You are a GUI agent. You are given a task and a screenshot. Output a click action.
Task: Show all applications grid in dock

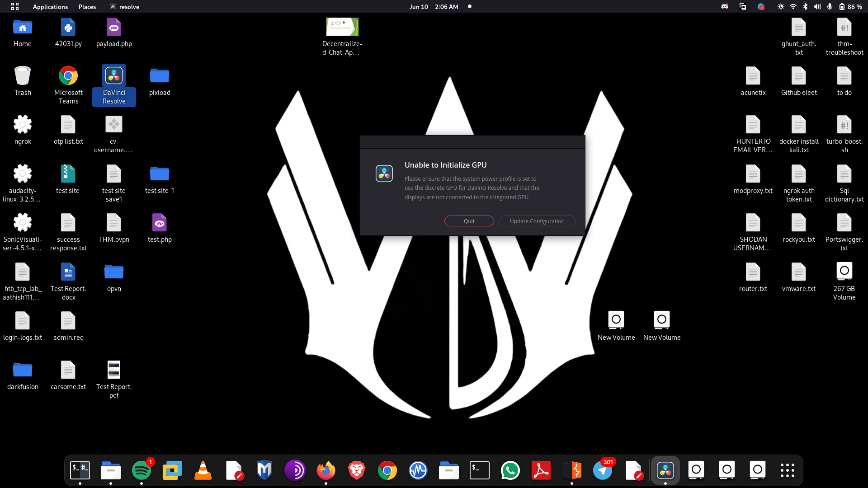[787, 470]
